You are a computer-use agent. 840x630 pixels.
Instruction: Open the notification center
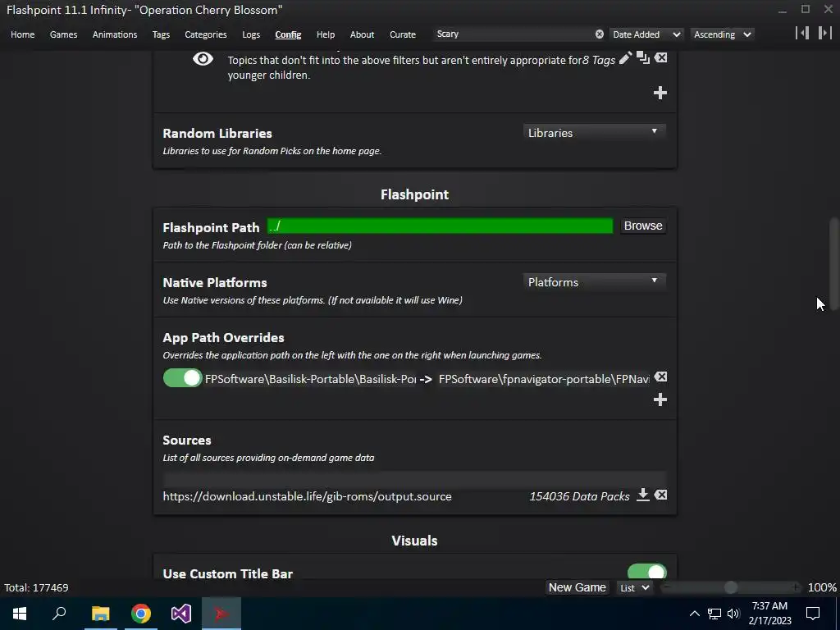pyautogui.click(x=813, y=614)
